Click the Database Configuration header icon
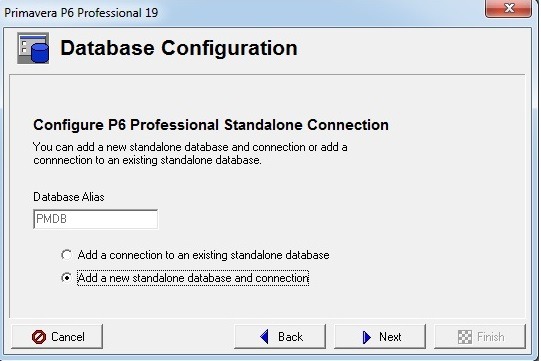Screen dimensions: 541x361 tap(33, 48)
